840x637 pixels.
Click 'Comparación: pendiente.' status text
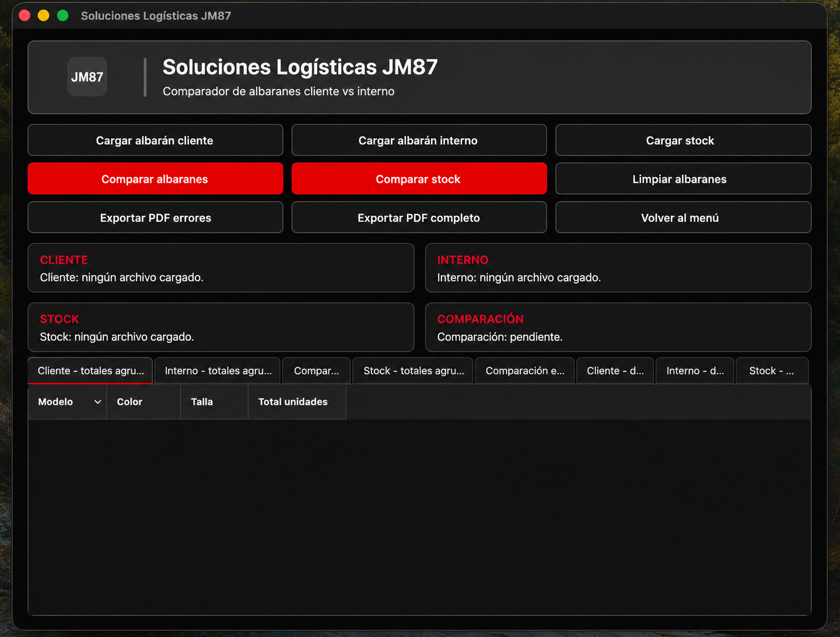(x=499, y=337)
